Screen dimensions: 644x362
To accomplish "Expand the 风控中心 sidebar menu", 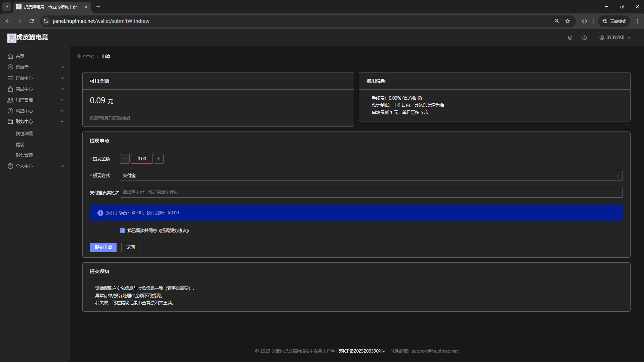I will point(35,111).
